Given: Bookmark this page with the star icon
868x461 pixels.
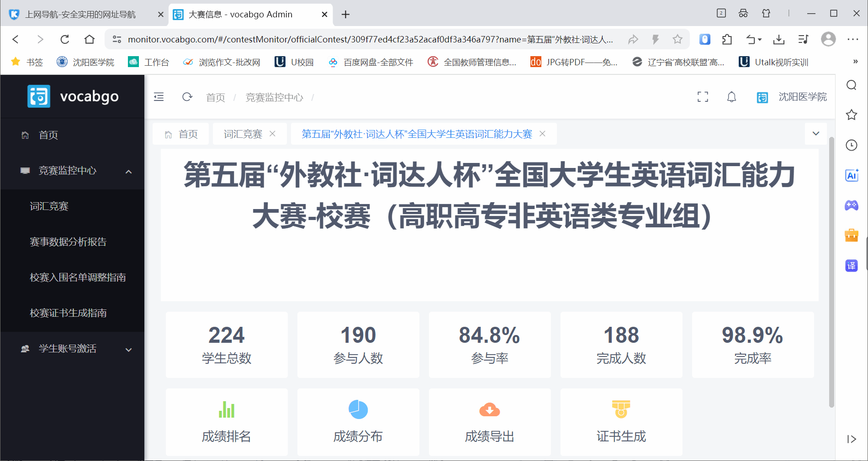Looking at the screenshot, I should point(677,40).
